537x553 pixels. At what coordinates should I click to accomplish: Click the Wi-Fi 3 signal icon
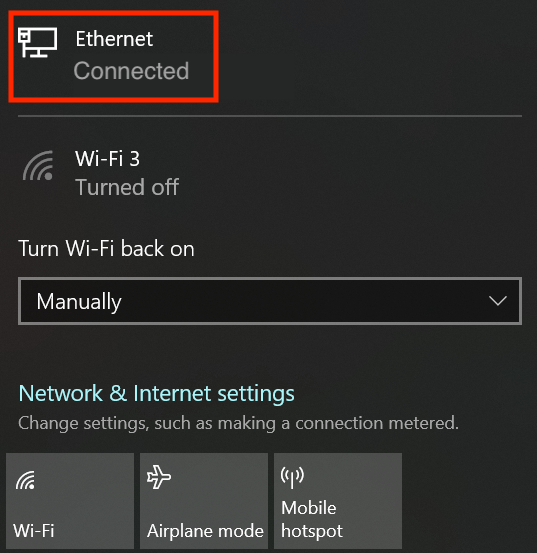[38, 165]
